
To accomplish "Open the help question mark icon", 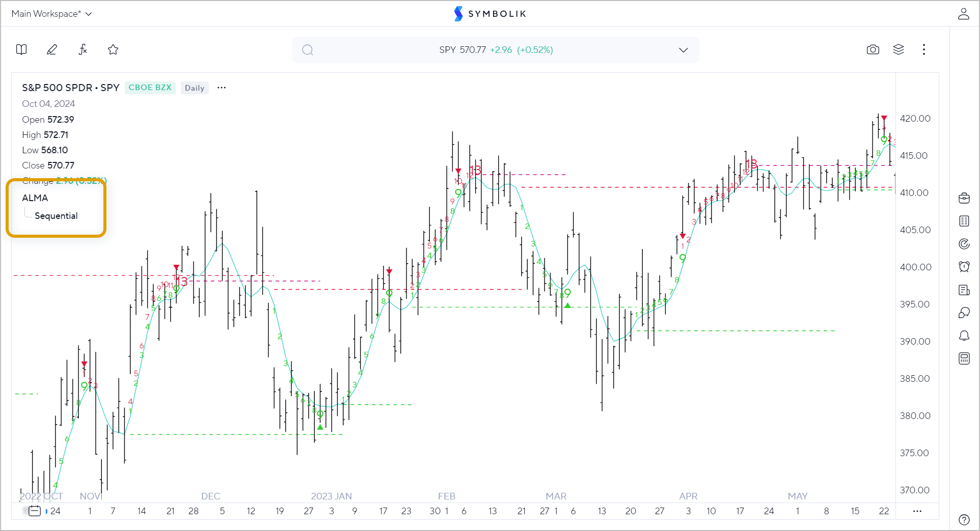I will 964,519.
